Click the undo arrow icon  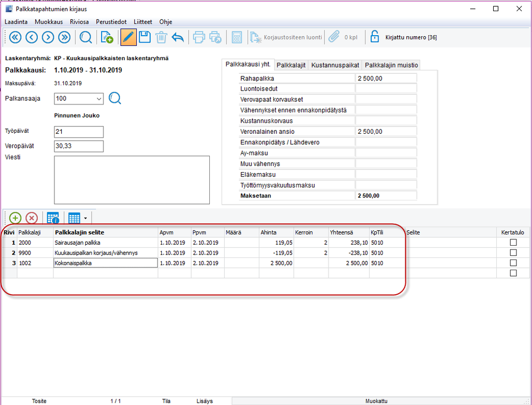pyautogui.click(x=177, y=37)
